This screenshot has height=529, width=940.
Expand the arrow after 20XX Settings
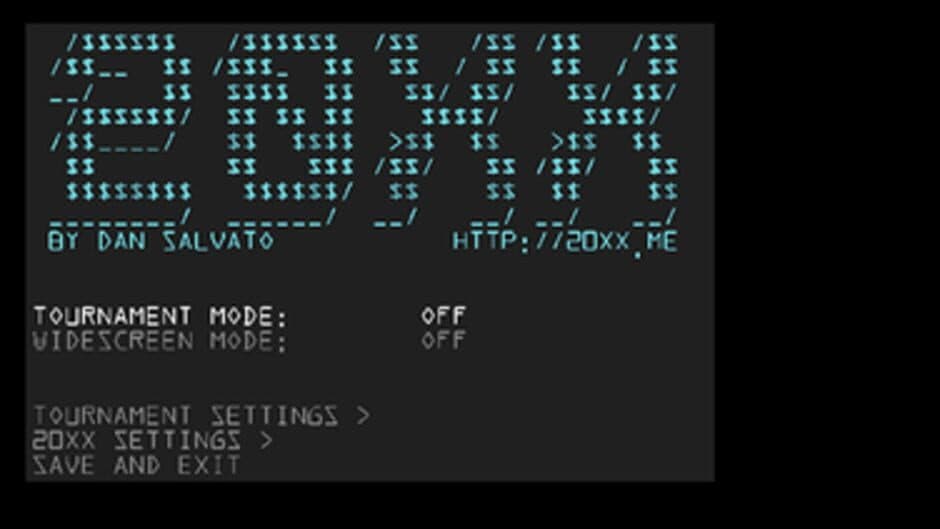click(x=266, y=440)
